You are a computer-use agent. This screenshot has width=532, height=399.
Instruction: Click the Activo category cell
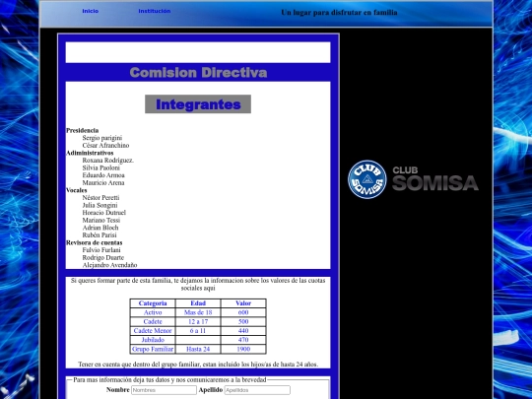[x=153, y=312]
